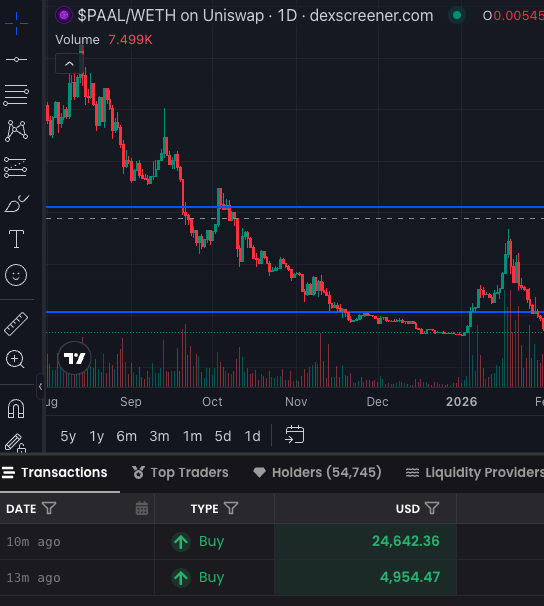Filter transactions by USD funnel icon
544x606 pixels.
coord(432,508)
